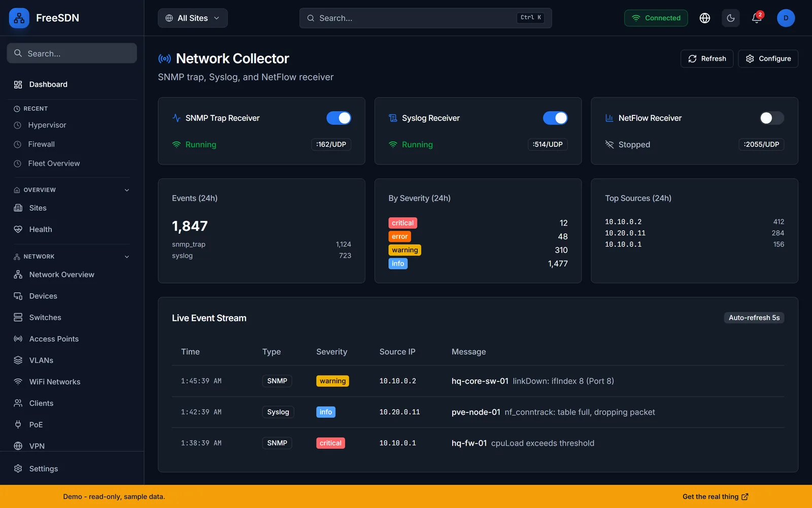
Task: Click the Auto-refresh 5s badge
Action: tap(754, 317)
